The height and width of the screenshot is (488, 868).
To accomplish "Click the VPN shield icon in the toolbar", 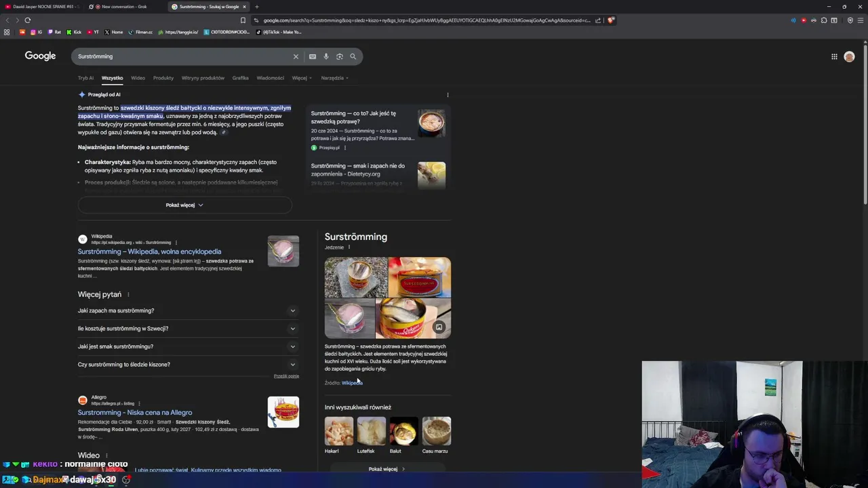I will [850, 20].
